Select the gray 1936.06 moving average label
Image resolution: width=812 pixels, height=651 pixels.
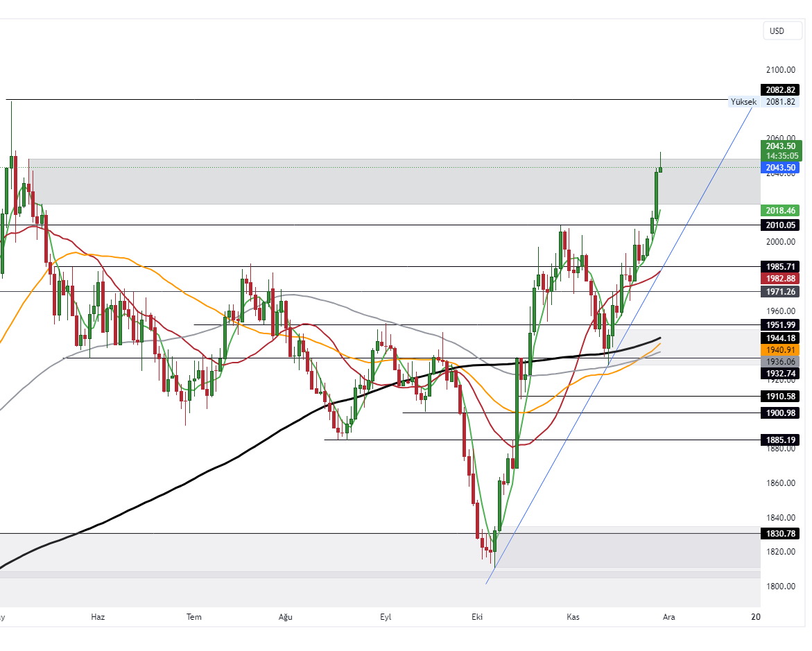click(780, 362)
